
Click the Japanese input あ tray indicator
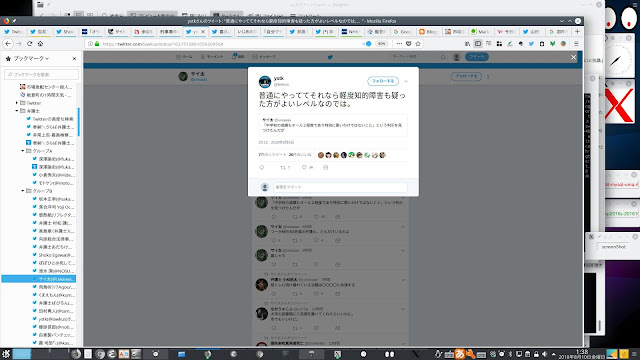click(x=460, y=354)
